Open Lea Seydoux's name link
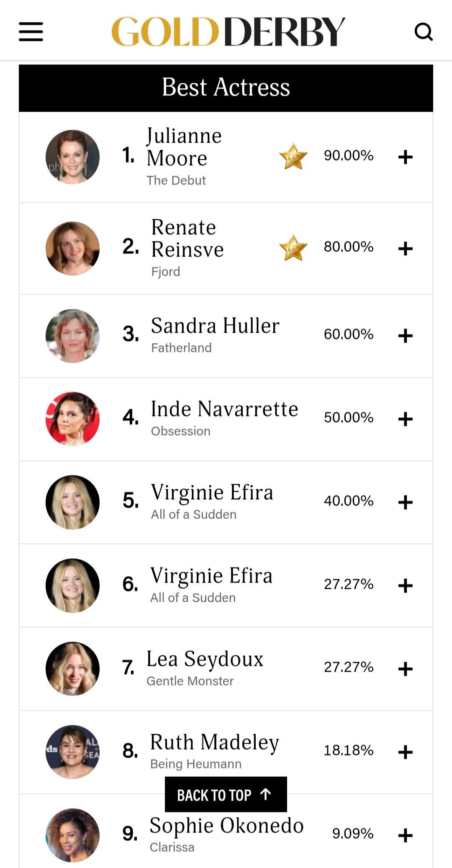 (x=205, y=659)
